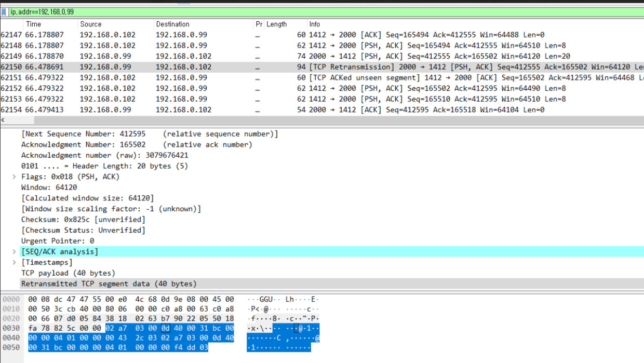Select packet 62154 with Win=64104
The height and width of the screenshot is (363, 644).
322,110
